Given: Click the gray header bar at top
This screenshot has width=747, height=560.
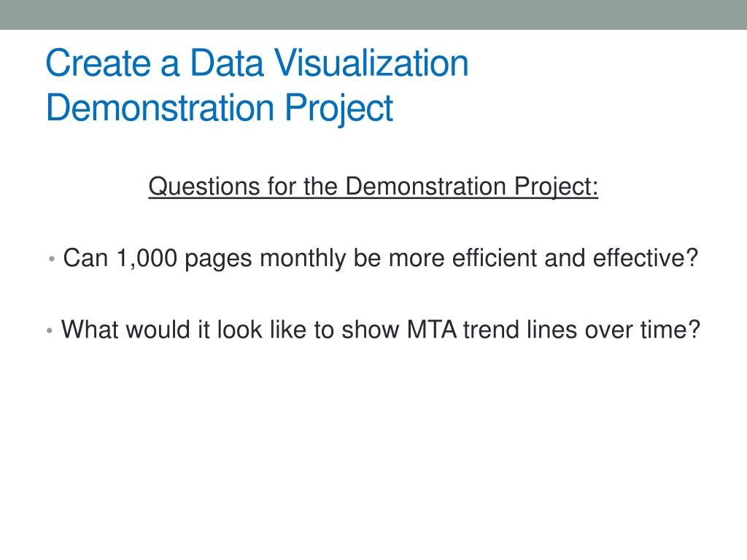Looking at the screenshot, I should click(x=373, y=15).
